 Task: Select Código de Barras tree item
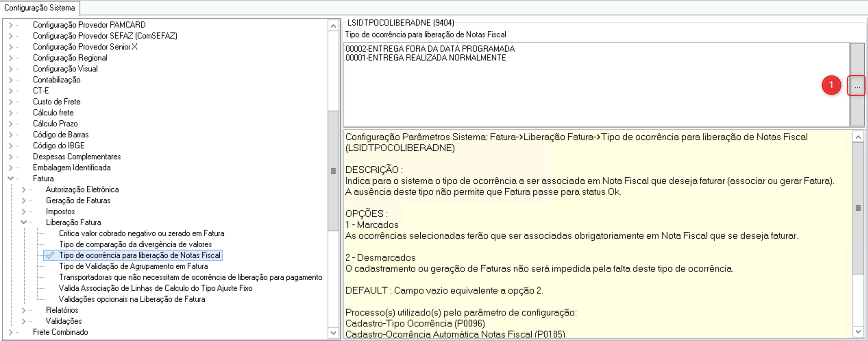(x=61, y=134)
